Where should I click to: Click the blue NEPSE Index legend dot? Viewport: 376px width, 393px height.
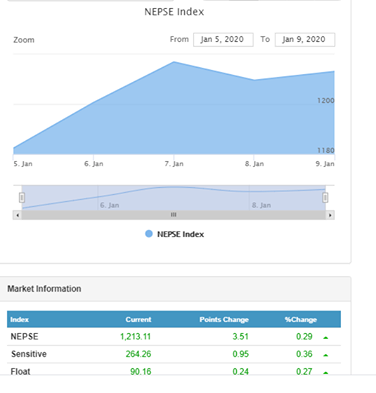149,234
